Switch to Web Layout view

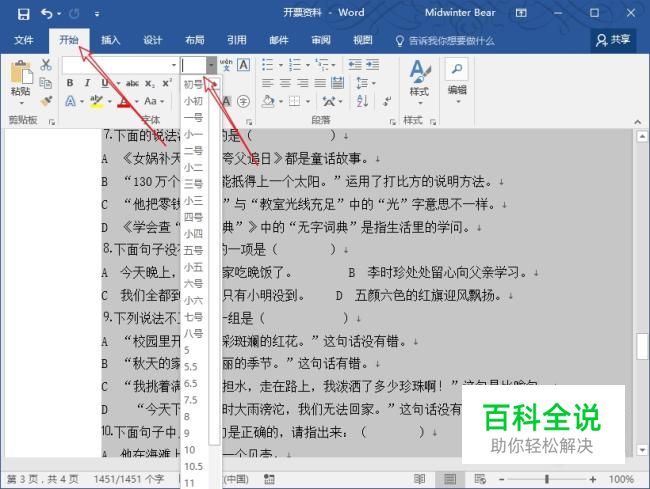pos(480,479)
